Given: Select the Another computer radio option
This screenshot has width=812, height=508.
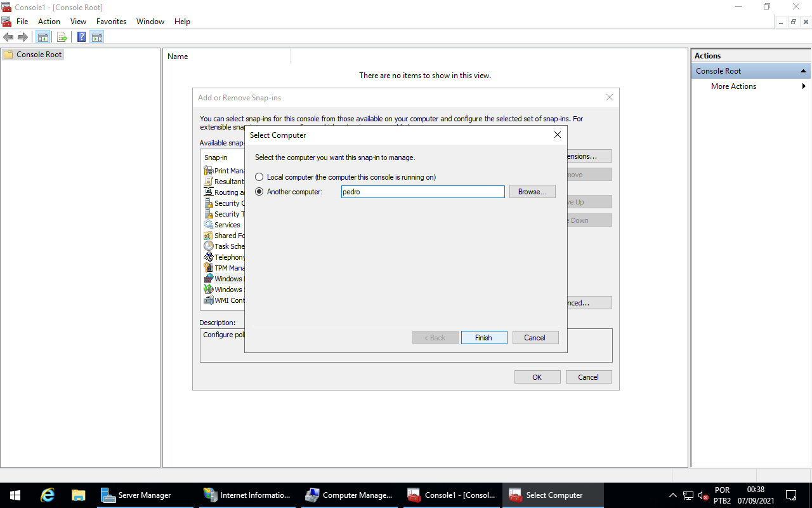Looking at the screenshot, I should point(259,192).
